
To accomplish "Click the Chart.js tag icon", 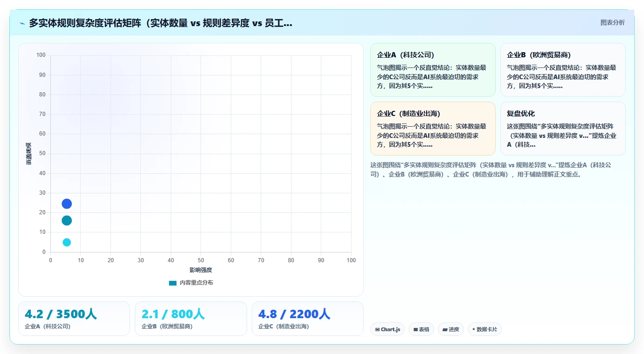I will (x=377, y=330).
